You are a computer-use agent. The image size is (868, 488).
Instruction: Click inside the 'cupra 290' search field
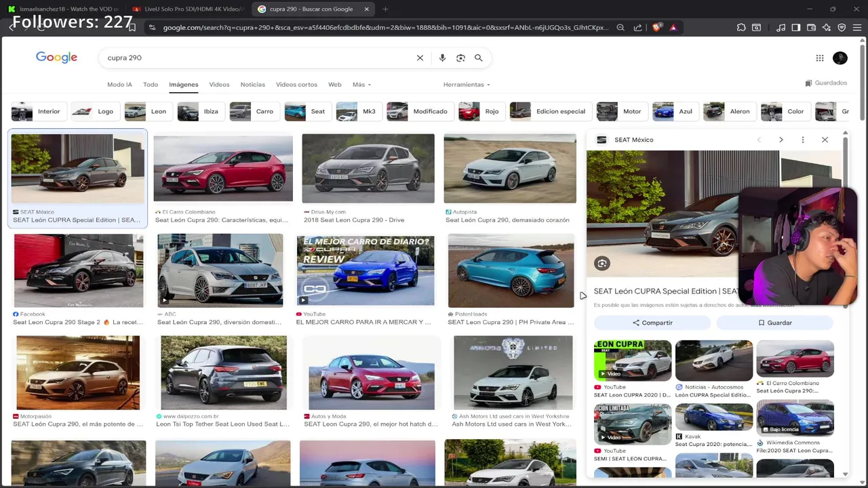pos(258,58)
